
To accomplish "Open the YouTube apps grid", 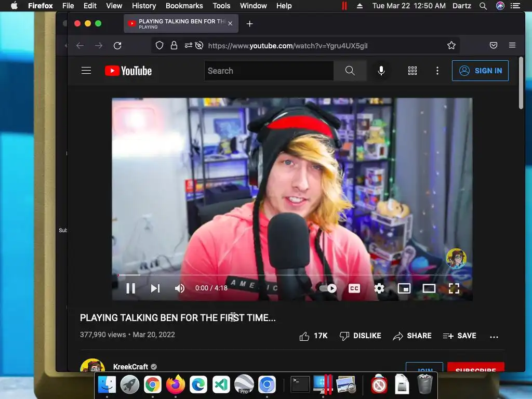I will pyautogui.click(x=412, y=71).
